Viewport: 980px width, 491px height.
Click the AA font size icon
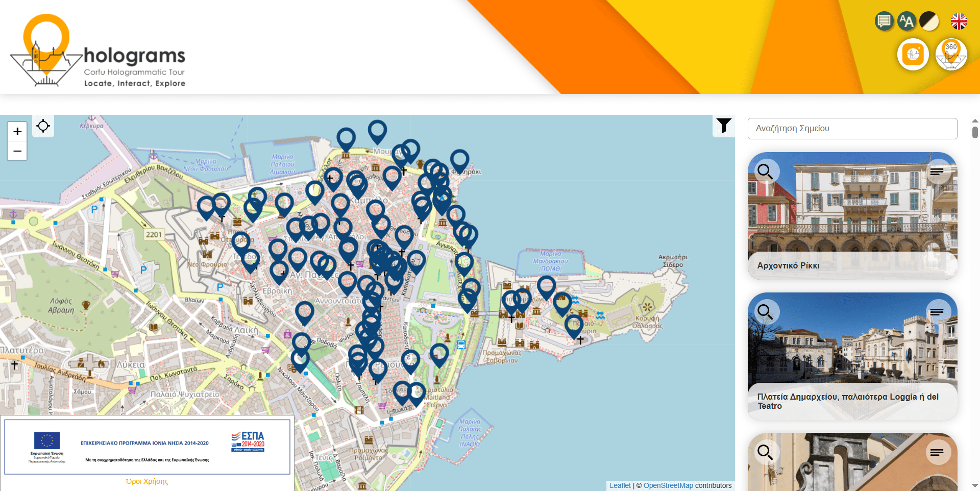pos(906,21)
